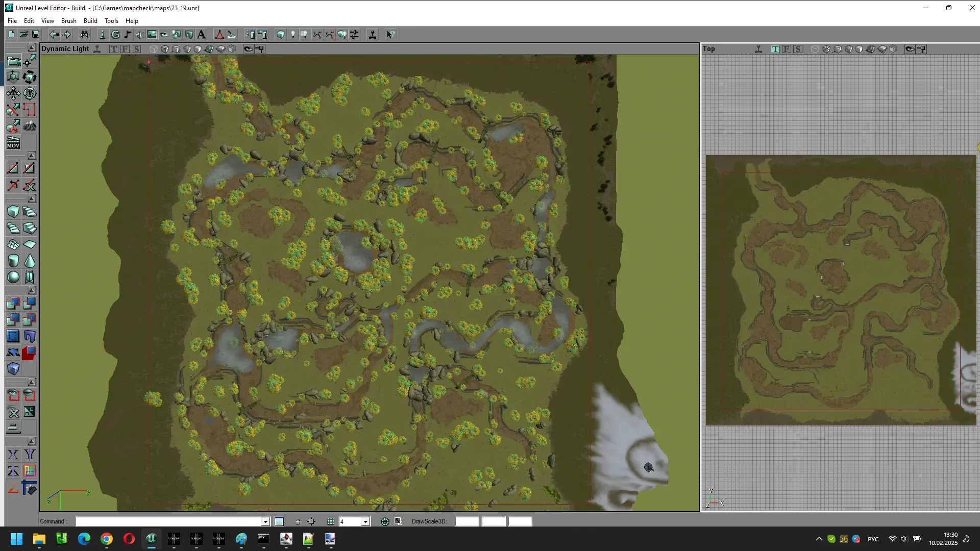Select the Cone brush builder
Screen dimensions: 980x551
[30, 261]
